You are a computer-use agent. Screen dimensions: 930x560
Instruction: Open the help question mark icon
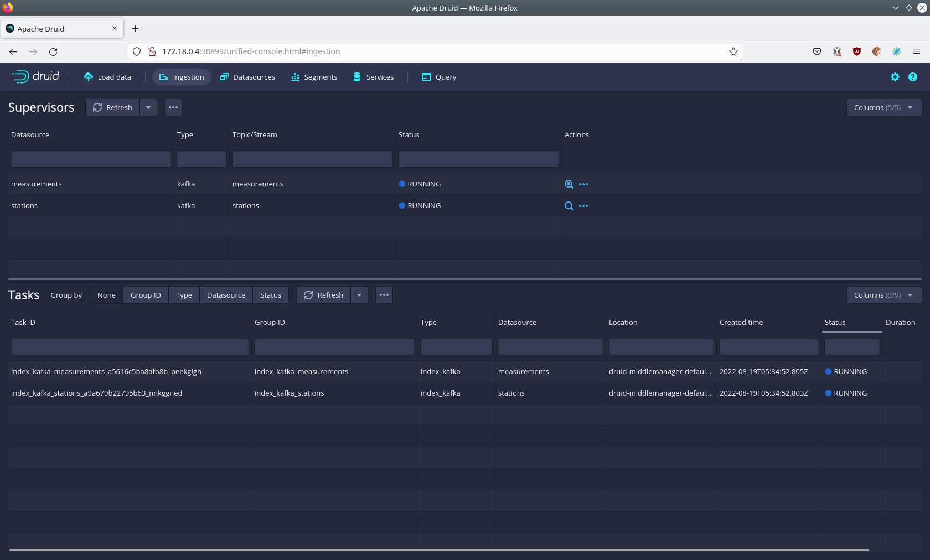(913, 77)
